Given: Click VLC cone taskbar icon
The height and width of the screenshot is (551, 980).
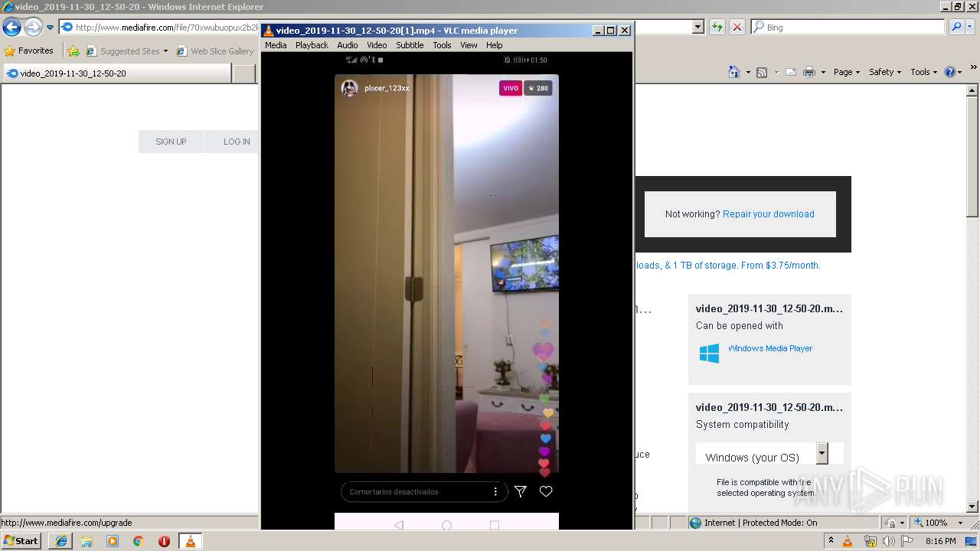Looking at the screenshot, I should click(x=190, y=541).
